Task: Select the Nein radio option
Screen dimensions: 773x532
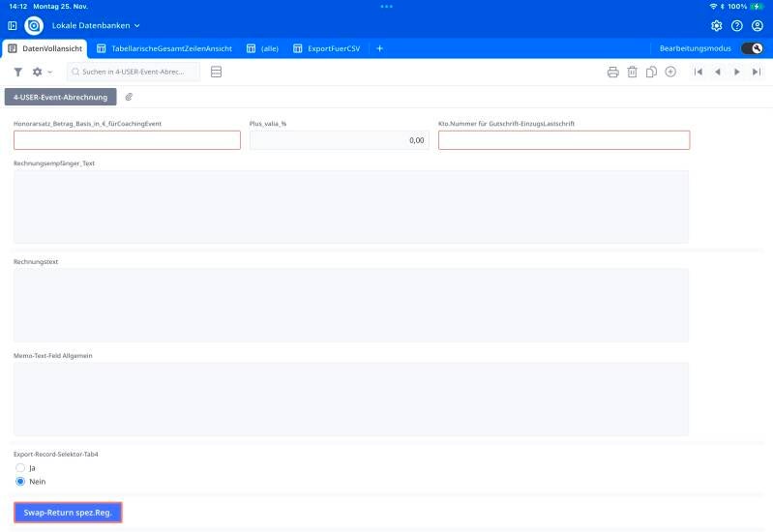Action: coord(20,481)
